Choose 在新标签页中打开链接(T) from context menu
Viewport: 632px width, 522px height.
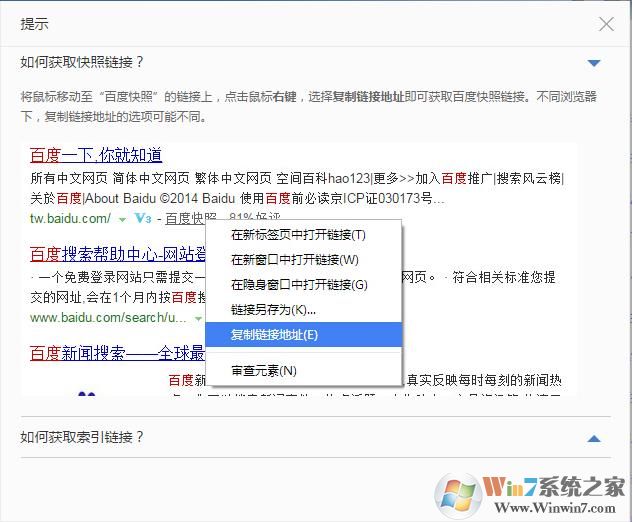[x=304, y=235]
